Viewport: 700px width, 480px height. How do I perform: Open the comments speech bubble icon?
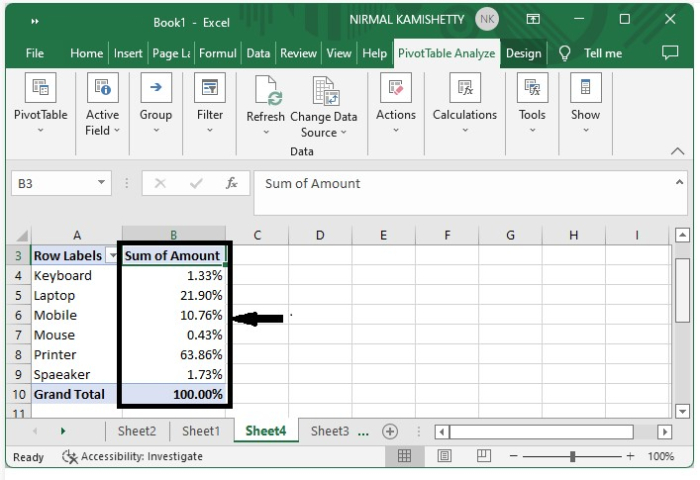670,53
